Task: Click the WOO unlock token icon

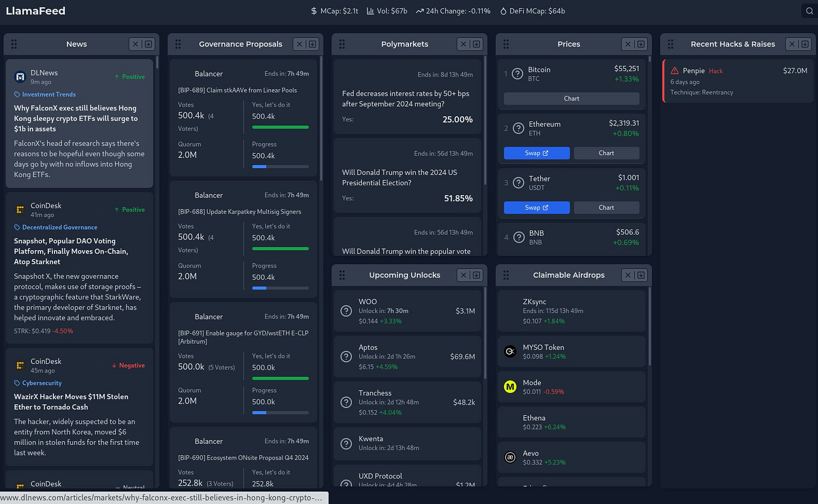Action: click(x=347, y=311)
